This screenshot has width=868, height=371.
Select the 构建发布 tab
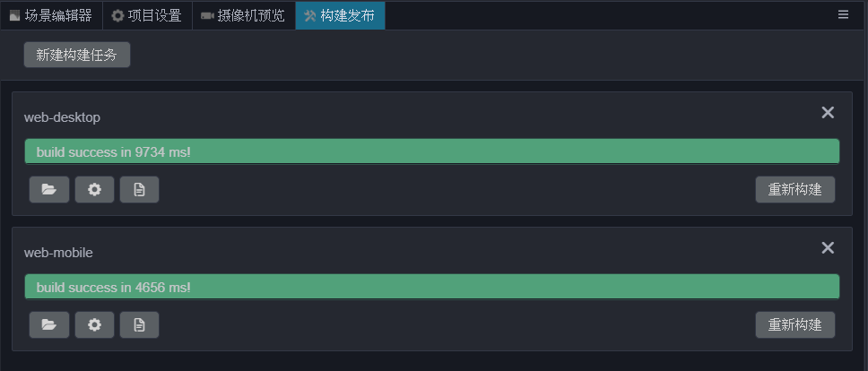pyautogui.click(x=340, y=15)
